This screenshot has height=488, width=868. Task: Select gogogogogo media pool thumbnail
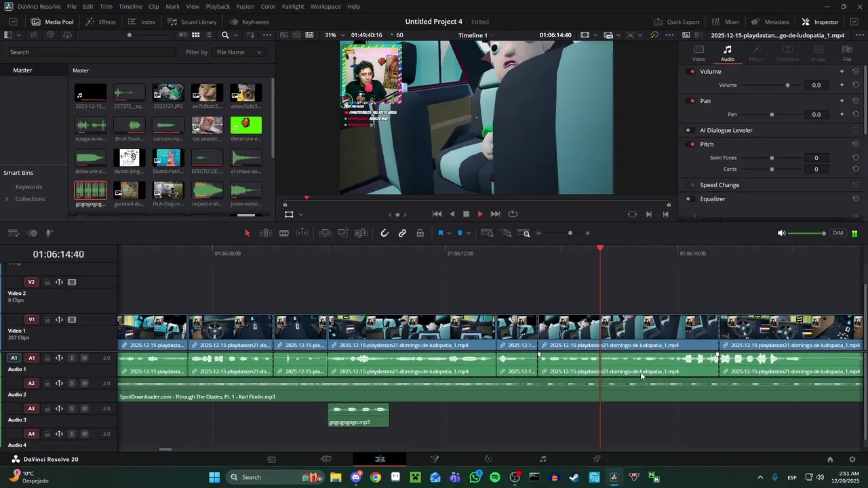coord(91,190)
